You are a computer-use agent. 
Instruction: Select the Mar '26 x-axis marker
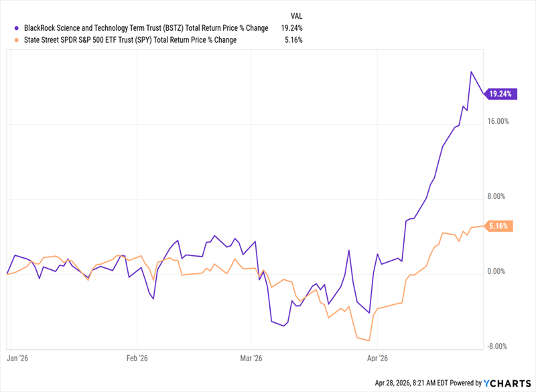click(x=251, y=358)
